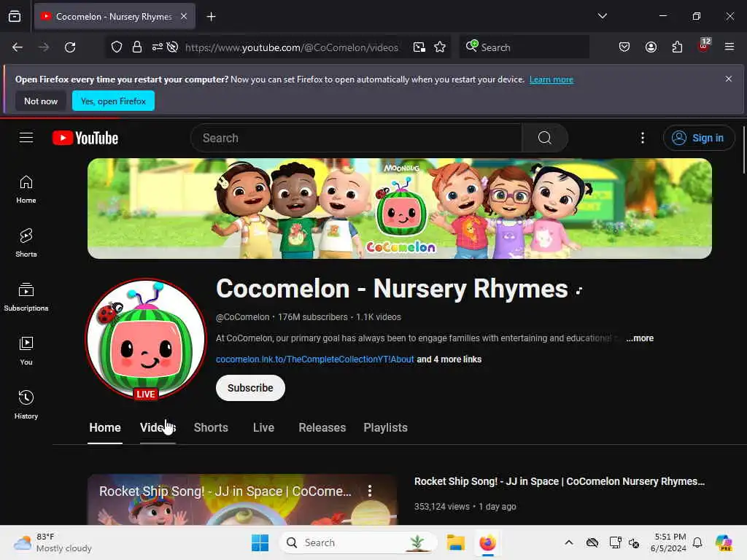Open the weather widget on taskbar

[x=53, y=542]
